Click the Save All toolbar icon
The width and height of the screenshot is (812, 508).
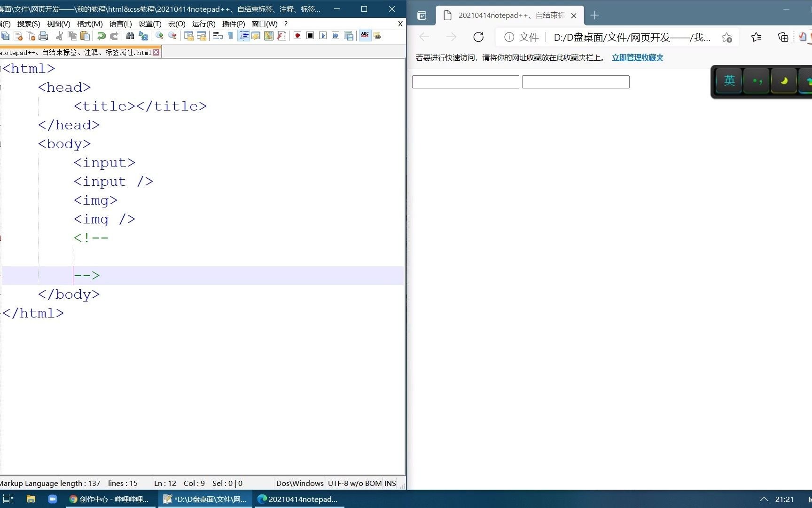[5, 36]
